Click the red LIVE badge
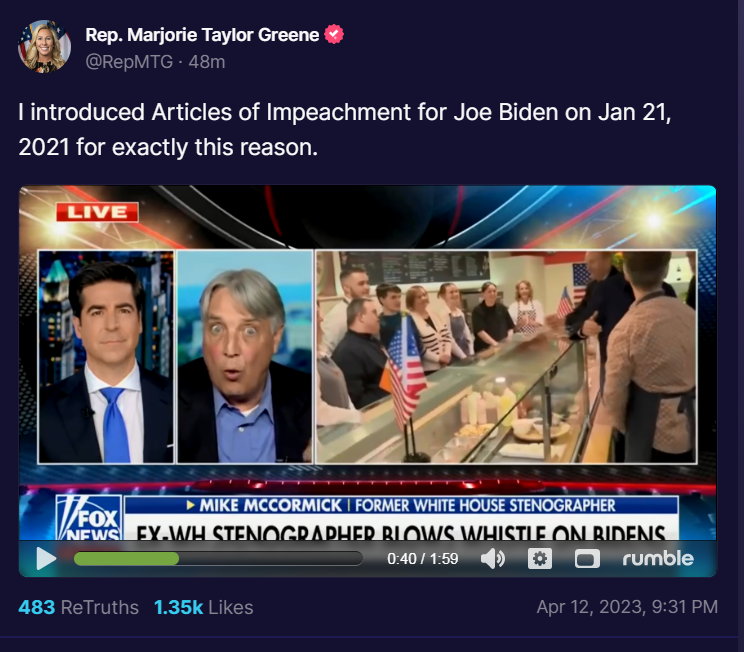 [97, 212]
